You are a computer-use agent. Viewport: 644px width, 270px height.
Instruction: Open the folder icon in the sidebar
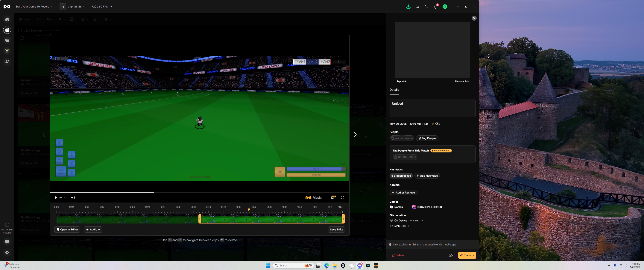[x=7, y=40]
